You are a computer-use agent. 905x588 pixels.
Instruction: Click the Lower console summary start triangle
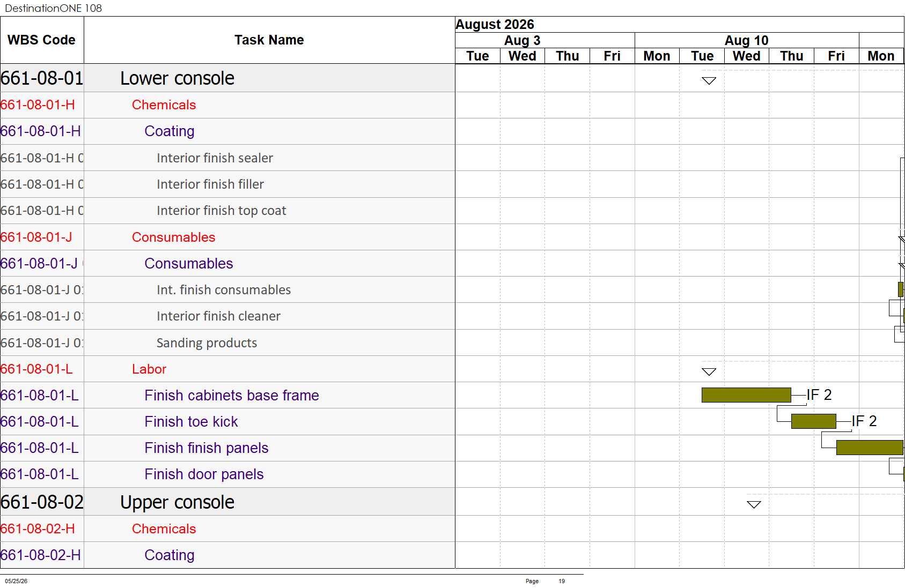(x=709, y=81)
